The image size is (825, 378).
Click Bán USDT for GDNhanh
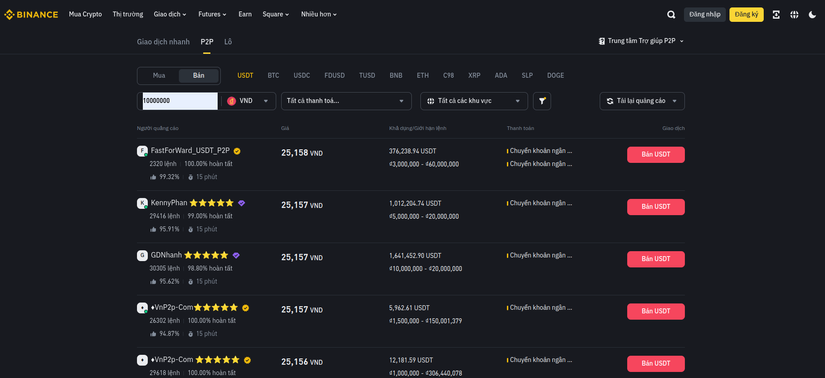click(656, 259)
